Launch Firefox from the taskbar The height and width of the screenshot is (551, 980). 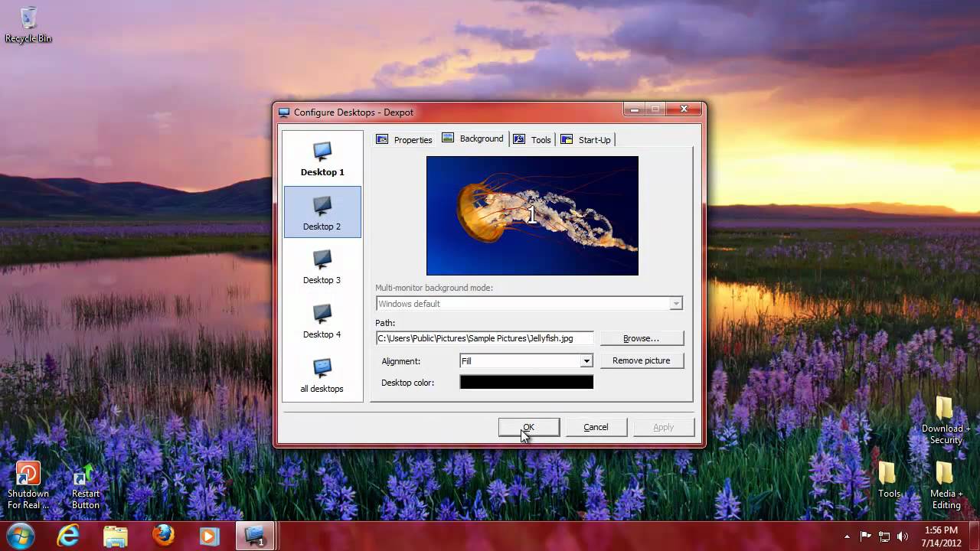point(162,536)
